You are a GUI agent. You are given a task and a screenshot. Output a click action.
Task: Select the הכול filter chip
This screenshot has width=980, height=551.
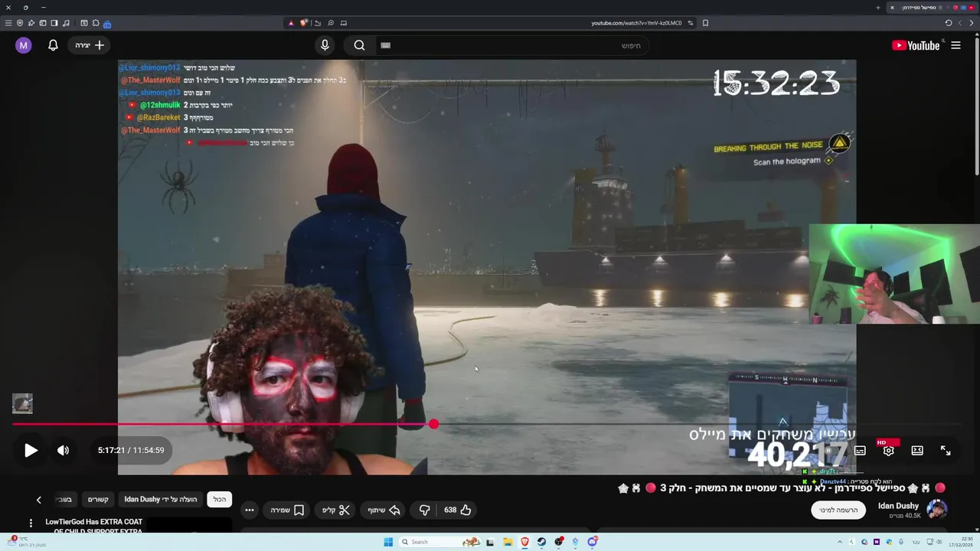click(x=220, y=499)
